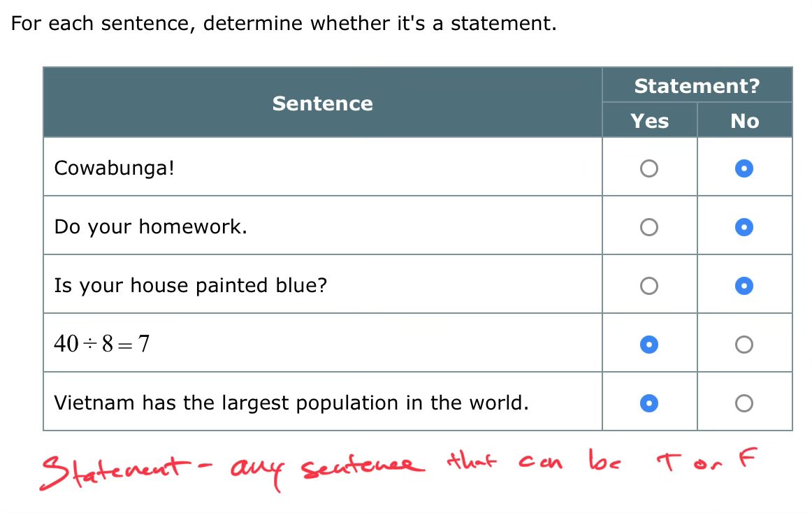The width and height of the screenshot is (812, 513).
Task: Click the Yes sub-header
Action: 649,121
